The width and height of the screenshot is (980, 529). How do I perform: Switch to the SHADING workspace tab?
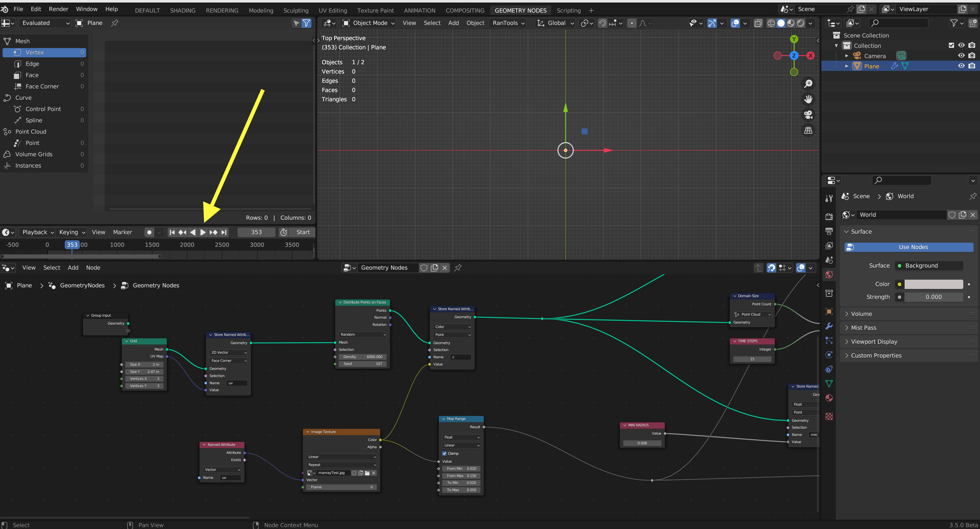pyautogui.click(x=183, y=10)
